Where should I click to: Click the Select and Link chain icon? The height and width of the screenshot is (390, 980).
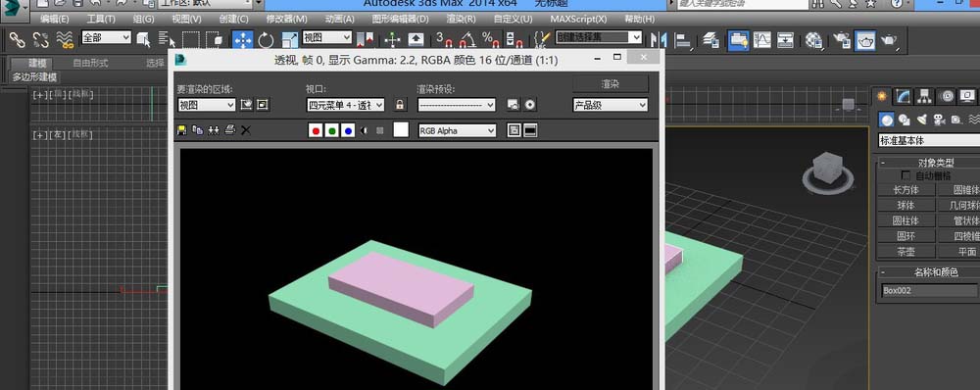[x=17, y=40]
